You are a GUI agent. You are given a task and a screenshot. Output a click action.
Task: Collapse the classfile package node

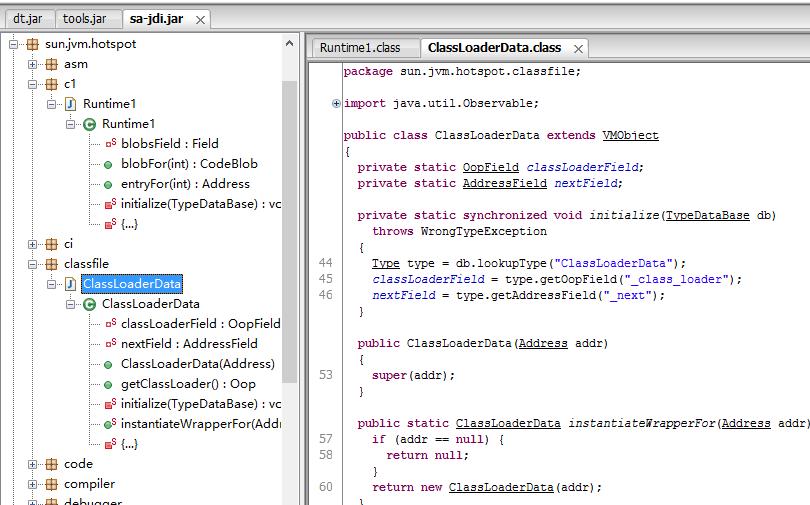click(32, 264)
